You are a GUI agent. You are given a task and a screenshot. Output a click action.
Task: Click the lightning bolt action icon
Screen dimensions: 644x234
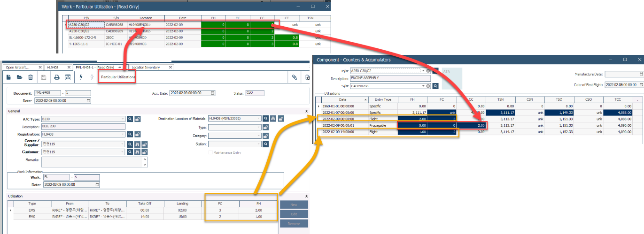[x=81, y=77]
